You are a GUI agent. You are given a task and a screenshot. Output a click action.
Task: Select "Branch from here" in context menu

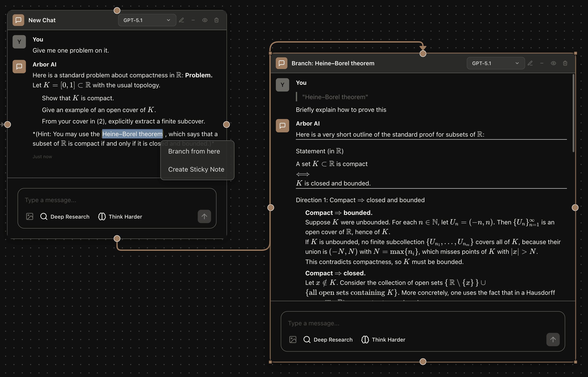[194, 151]
